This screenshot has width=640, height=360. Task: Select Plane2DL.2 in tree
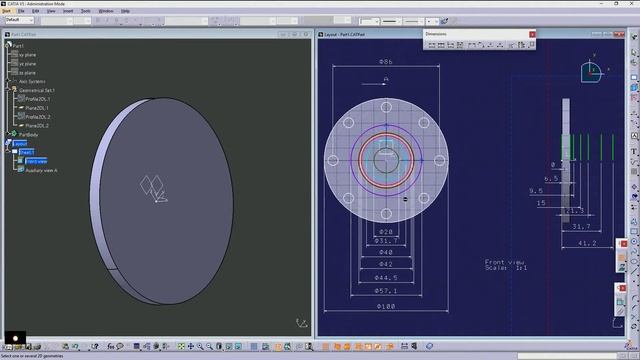click(37, 126)
